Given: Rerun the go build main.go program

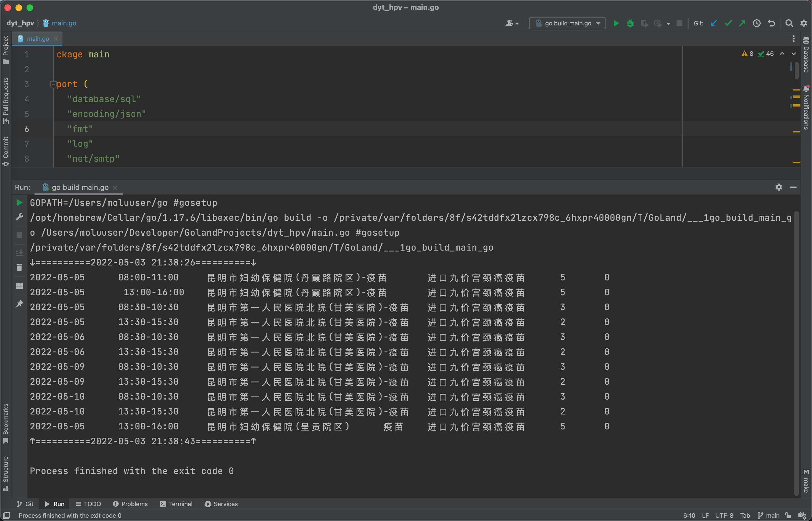Looking at the screenshot, I should [x=19, y=202].
